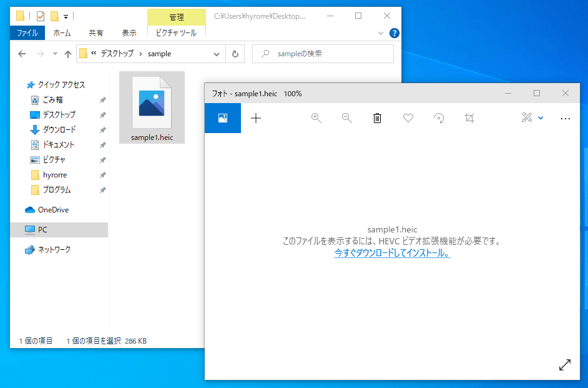This screenshot has height=388, width=588.
Task: Select the crop tool in Photos
Action: coord(469,118)
